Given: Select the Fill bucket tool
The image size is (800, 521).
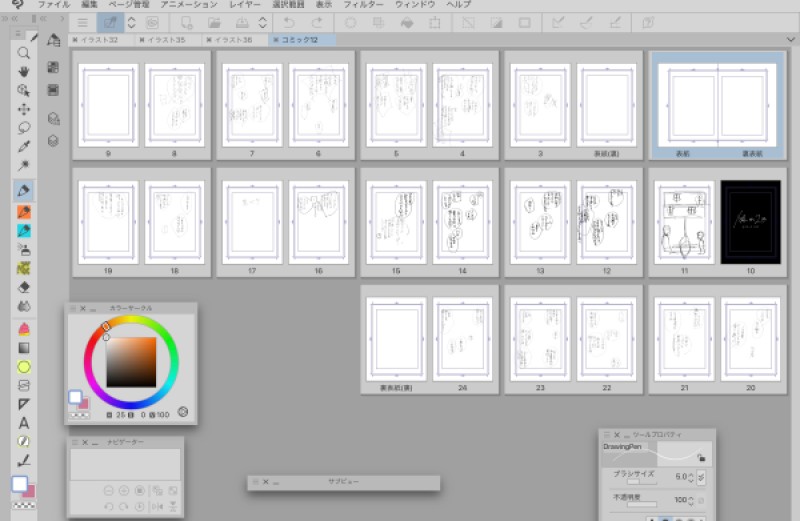Looking at the screenshot, I should pos(23,329).
